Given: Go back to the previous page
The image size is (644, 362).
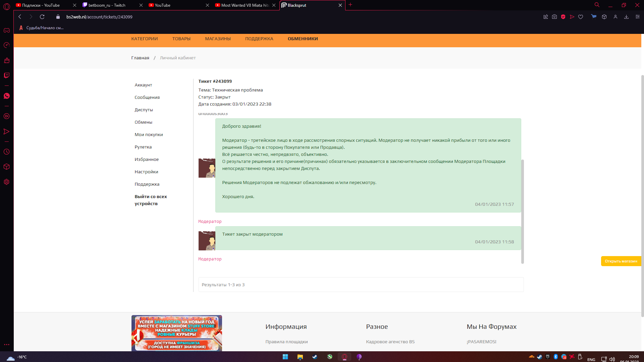Looking at the screenshot, I should pos(20,17).
